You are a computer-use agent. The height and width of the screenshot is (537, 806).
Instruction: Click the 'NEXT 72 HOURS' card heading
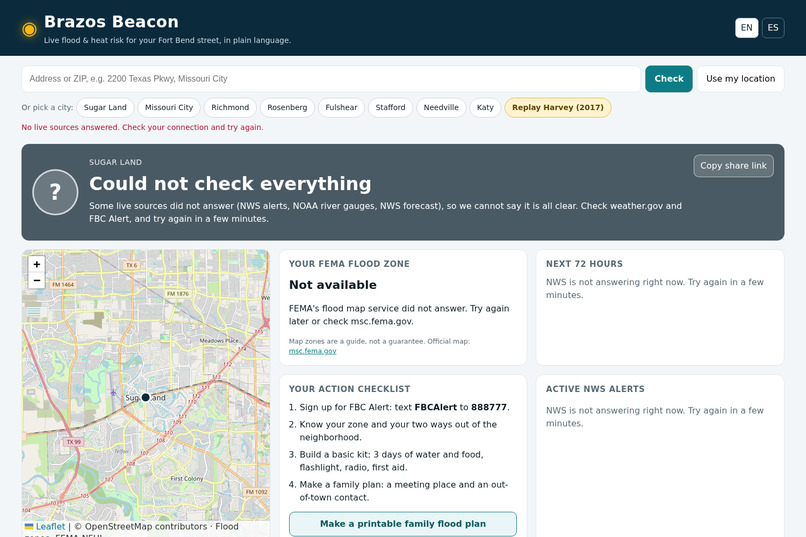584,264
